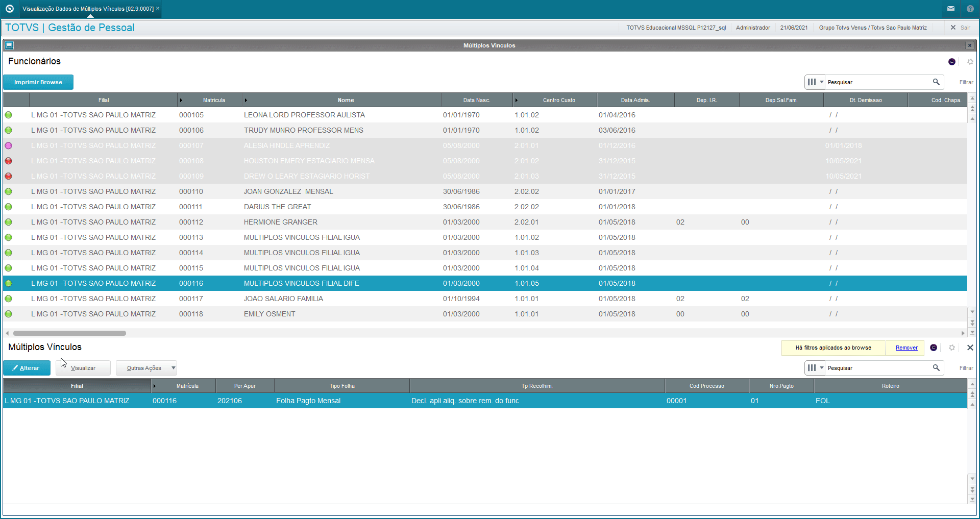Click pink status icon for ALESIA HINDLE row
This screenshot has width=980, height=519.
tap(9, 145)
